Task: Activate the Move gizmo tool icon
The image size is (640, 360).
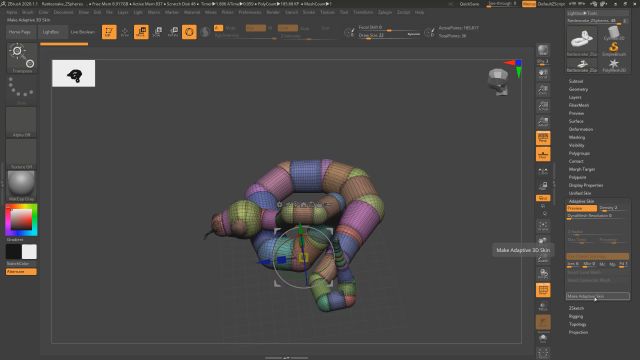Action: 141,32
